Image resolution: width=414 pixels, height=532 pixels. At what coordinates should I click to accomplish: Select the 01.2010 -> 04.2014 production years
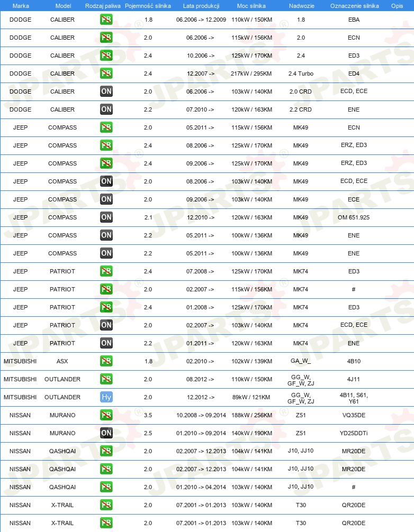201,487
